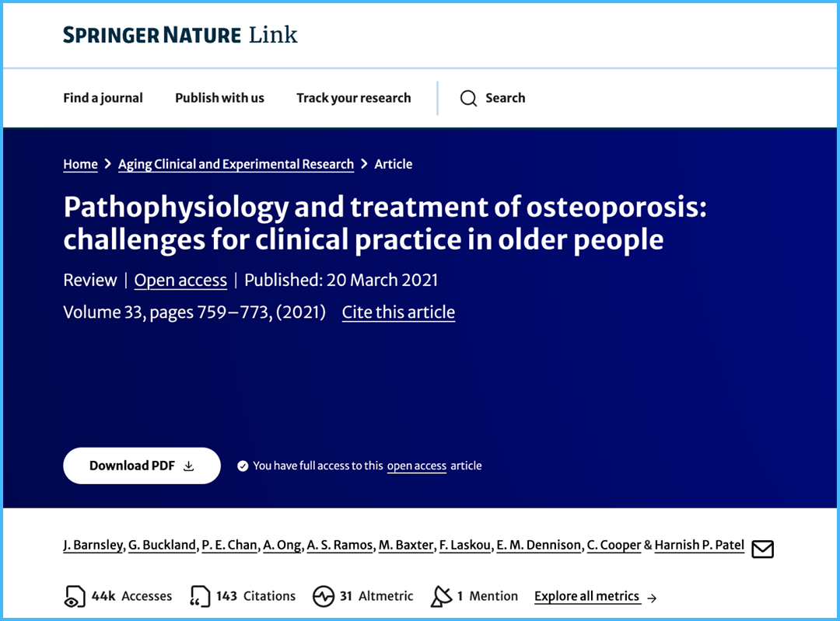
Task: Click the Mention satellite dish icon
Action: coord(441,597)
